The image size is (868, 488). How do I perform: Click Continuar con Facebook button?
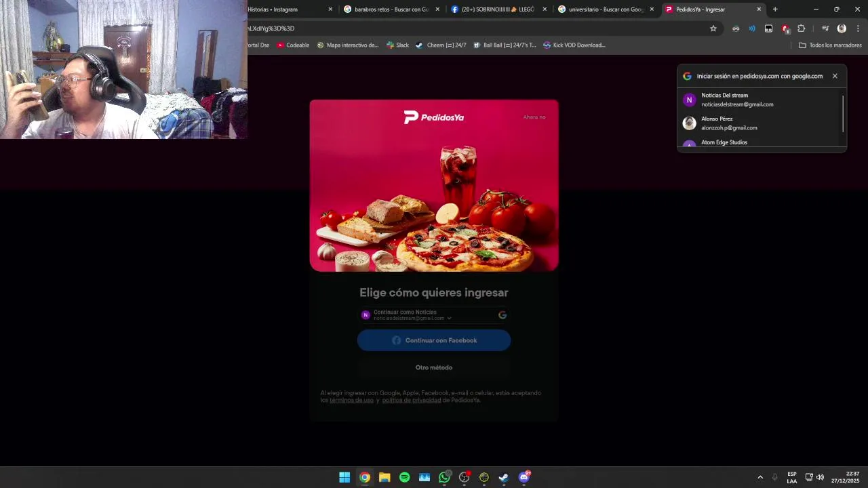pos(434,340)
